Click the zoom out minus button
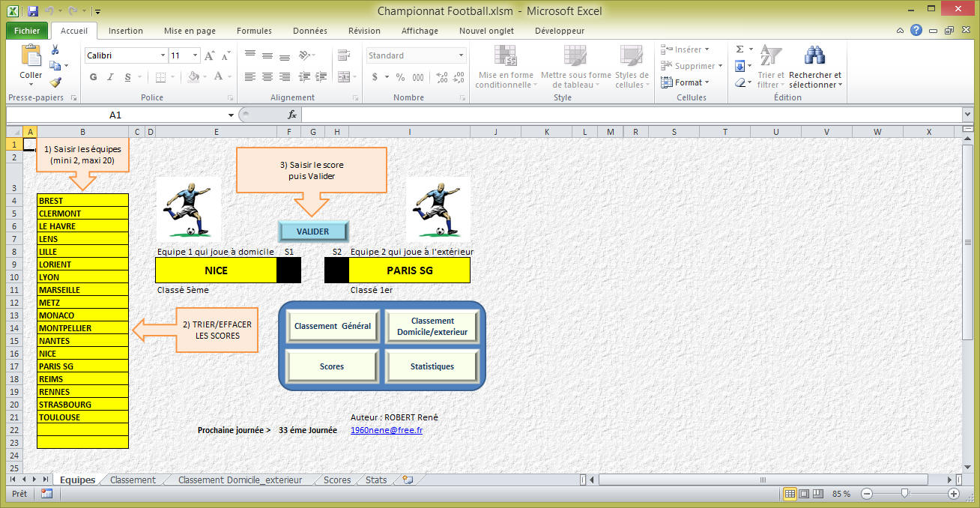The width and height of the screenshot is (980, 508). [x=867, y=494]
